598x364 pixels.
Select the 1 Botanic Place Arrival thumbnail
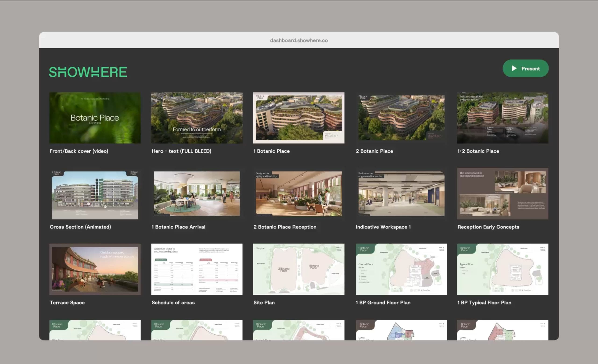197,194
